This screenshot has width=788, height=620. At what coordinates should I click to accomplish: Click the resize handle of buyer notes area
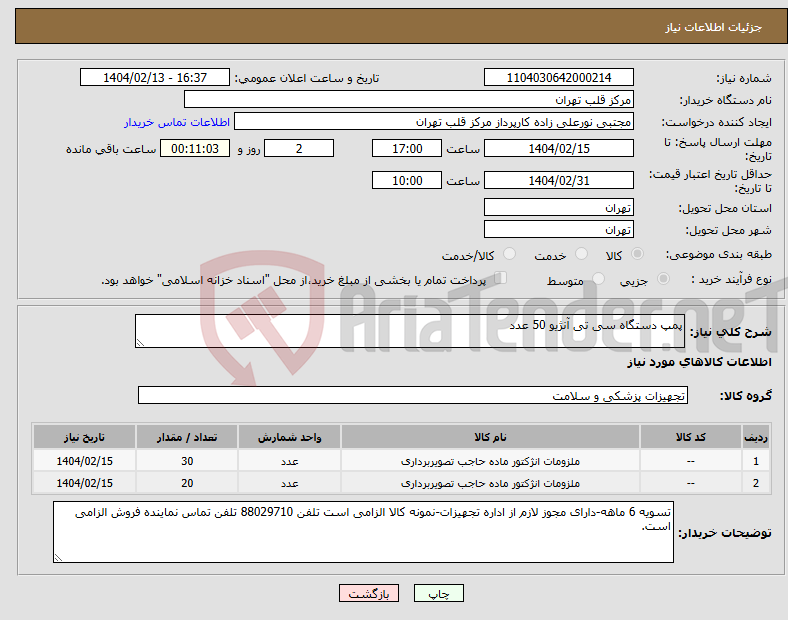point(58,558)
